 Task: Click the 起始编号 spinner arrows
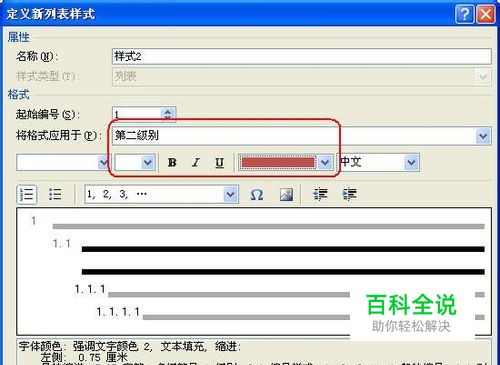click(168, 114)
